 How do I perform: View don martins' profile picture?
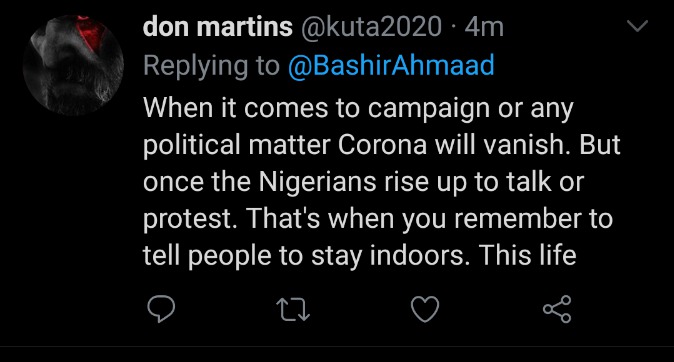[x=74, y=65]
